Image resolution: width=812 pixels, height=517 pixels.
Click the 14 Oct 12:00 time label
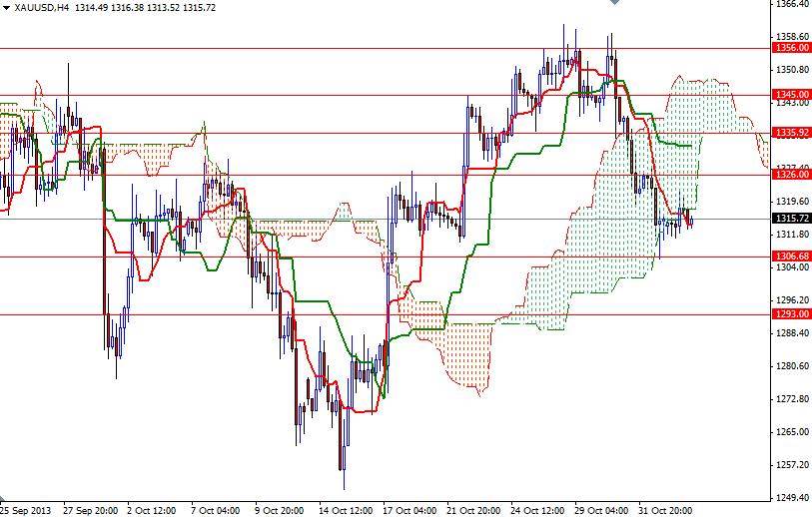tap(346, 511)
